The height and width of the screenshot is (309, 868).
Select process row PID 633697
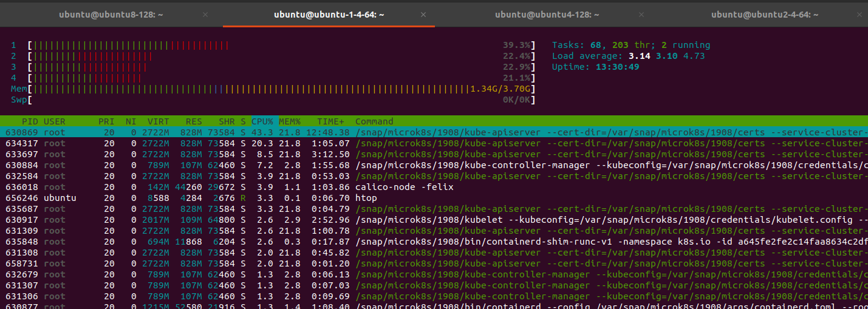(434, 154)
